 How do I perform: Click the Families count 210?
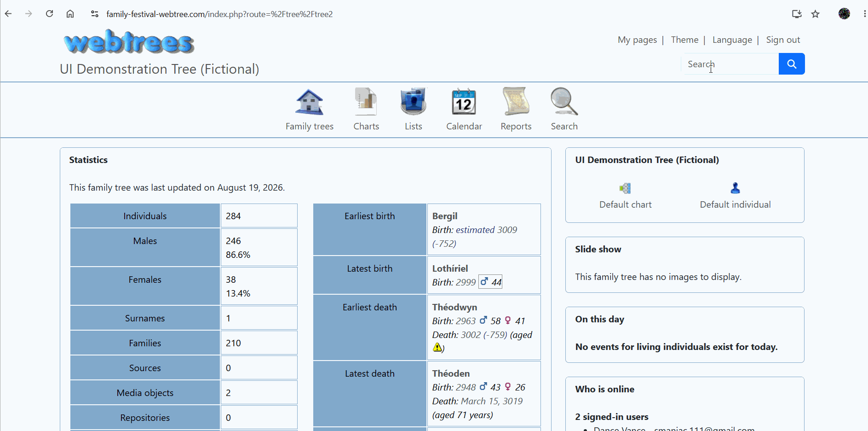point(233,343)
